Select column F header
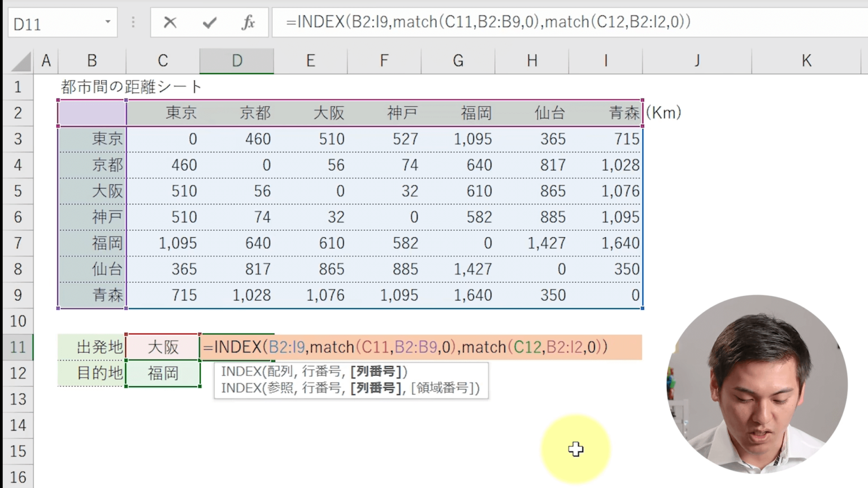Viewport: 868px width, 488px height. coord(384,60)
